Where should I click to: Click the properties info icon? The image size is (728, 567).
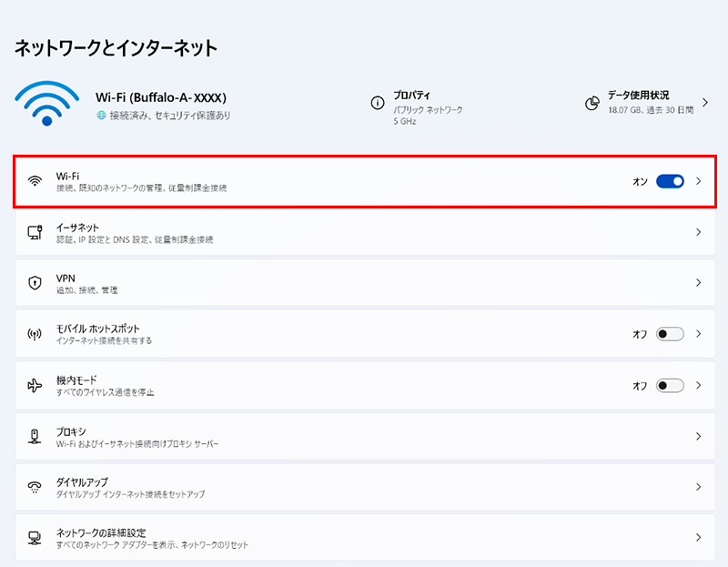click(x=377, y=103)
